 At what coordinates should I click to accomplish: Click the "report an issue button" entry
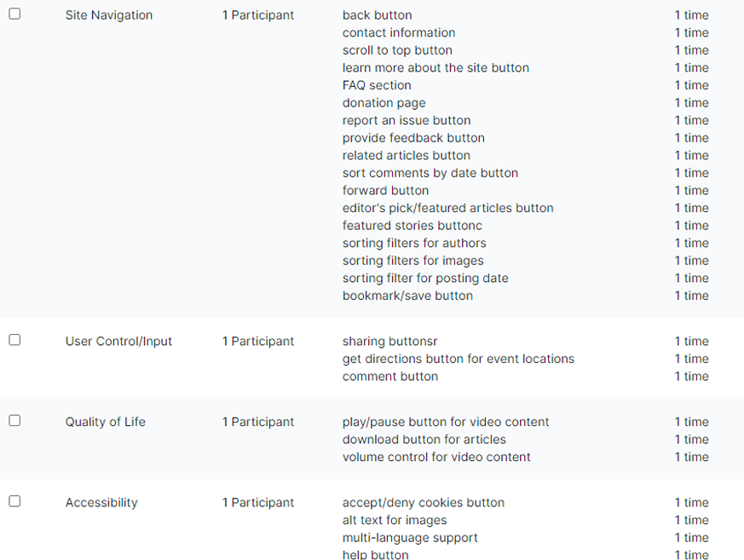407,120
